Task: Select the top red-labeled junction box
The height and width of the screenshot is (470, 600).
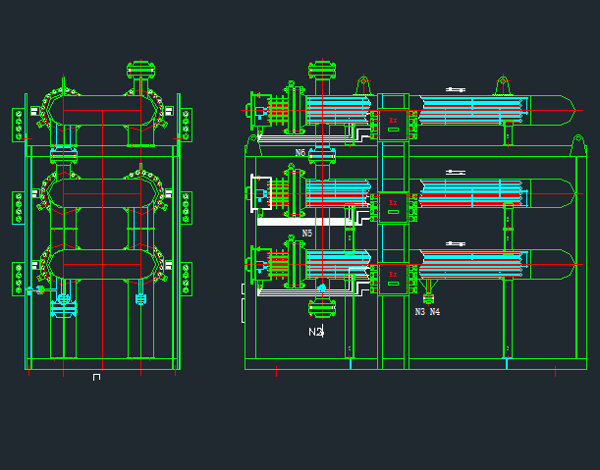Action: pos(393,121)
